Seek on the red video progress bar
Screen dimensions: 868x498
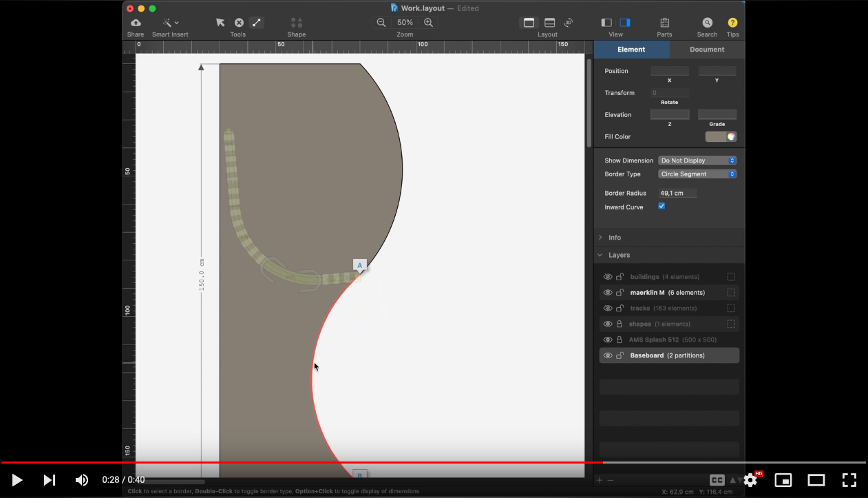pos(301,462)
